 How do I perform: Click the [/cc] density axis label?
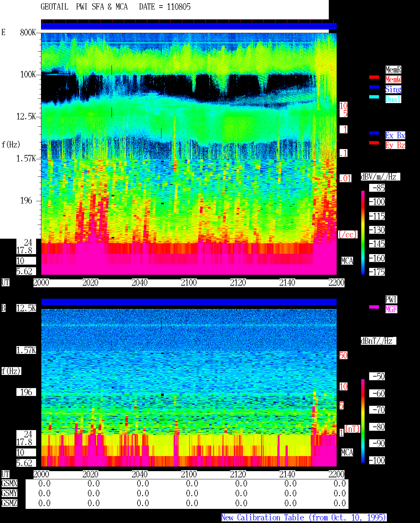coord(348,235)
